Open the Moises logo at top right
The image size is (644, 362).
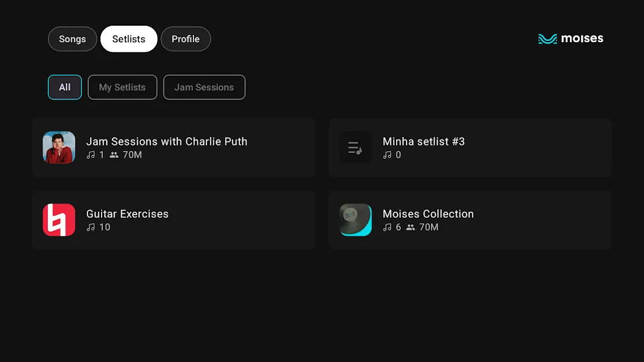[571, 39]
